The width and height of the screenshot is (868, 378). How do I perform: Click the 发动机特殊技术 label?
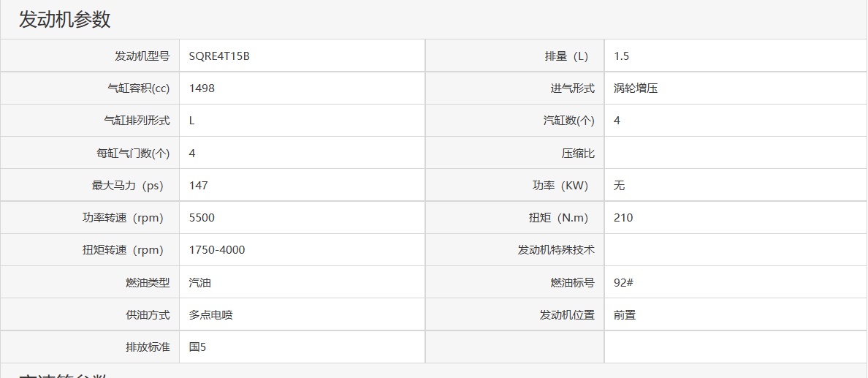(x=556, y=249)
